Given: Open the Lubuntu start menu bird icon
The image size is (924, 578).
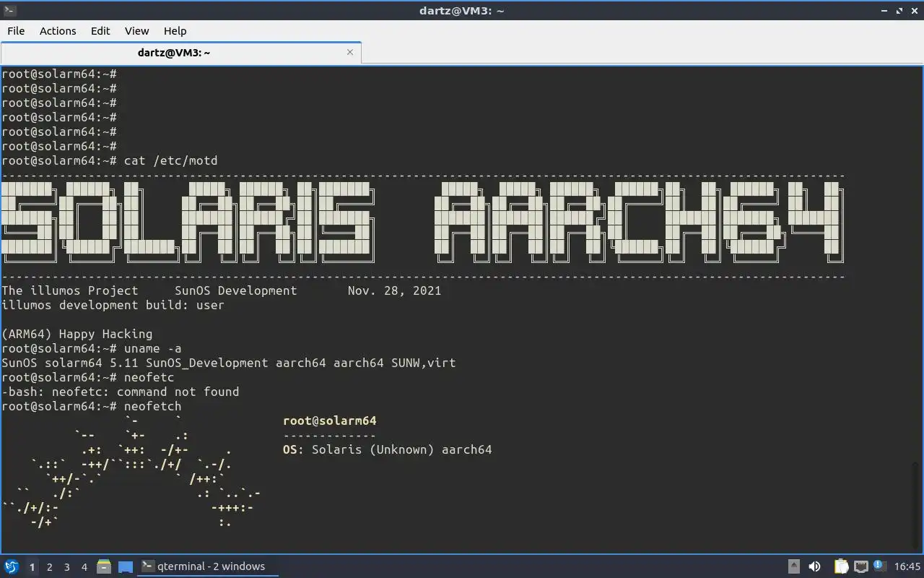Looking at the screenshot, I should (x=12, y=566).
